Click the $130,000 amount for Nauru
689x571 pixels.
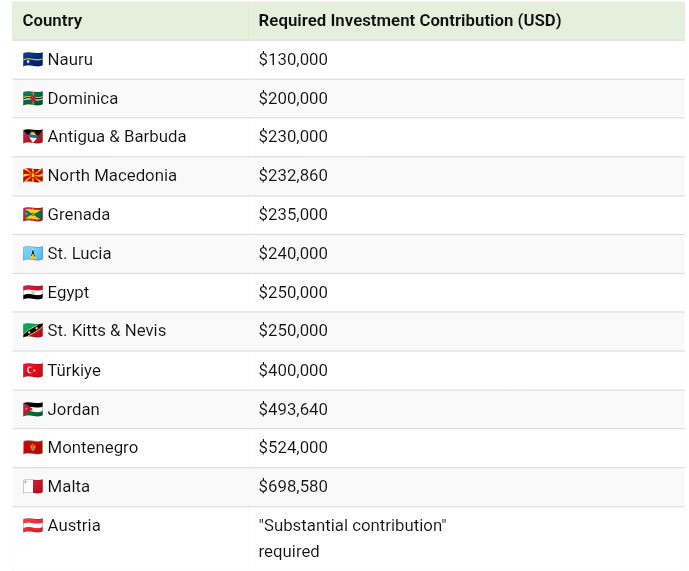click(293, 60)
